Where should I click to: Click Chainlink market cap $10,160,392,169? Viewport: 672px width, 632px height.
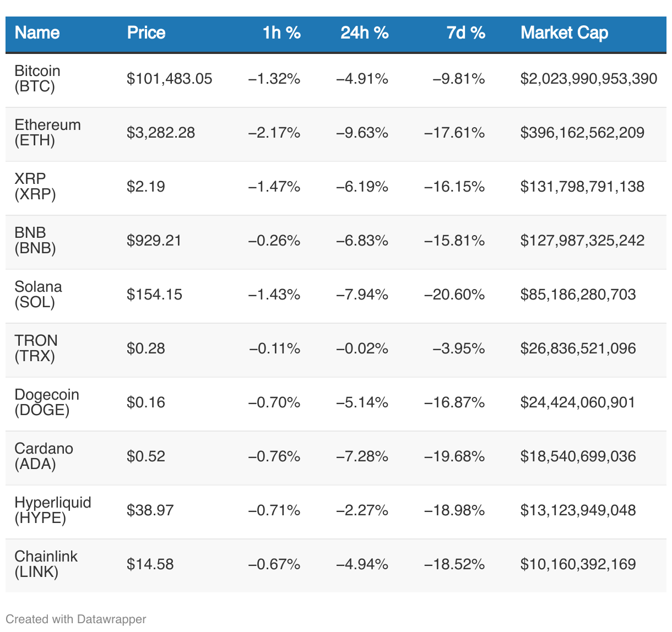tap(578, 564)
